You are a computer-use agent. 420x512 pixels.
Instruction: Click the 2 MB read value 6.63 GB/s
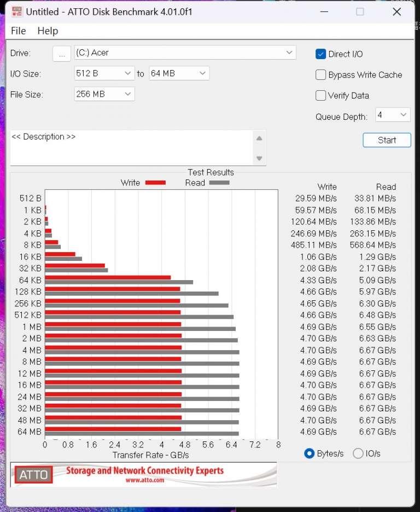(377, 339)
